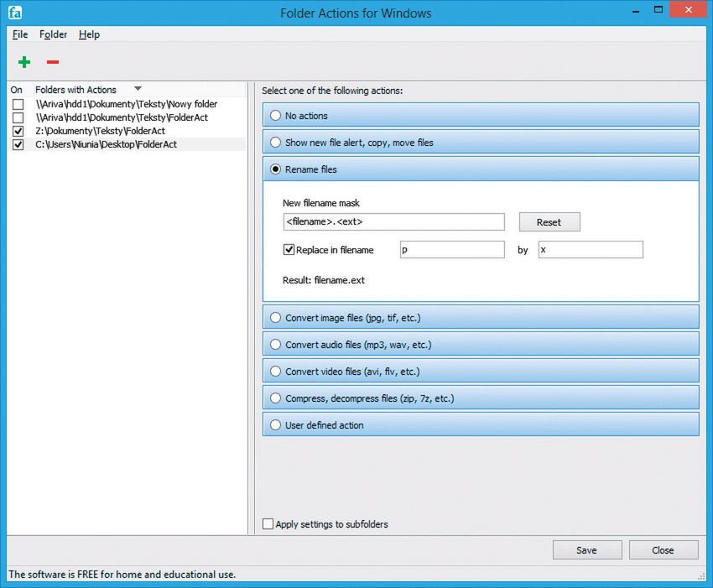
Task: Click the Folders with Actions column header
Action: tap(76, 90)
